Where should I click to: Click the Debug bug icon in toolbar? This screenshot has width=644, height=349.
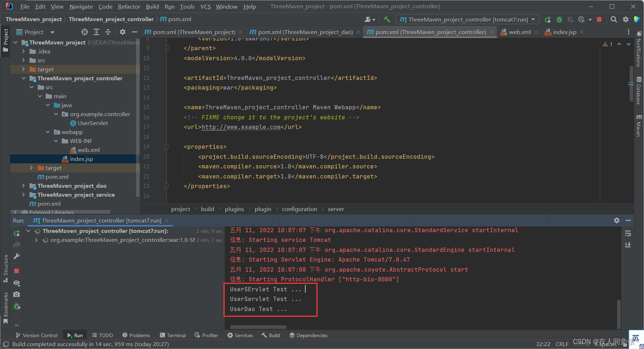[x=559, y=19]
